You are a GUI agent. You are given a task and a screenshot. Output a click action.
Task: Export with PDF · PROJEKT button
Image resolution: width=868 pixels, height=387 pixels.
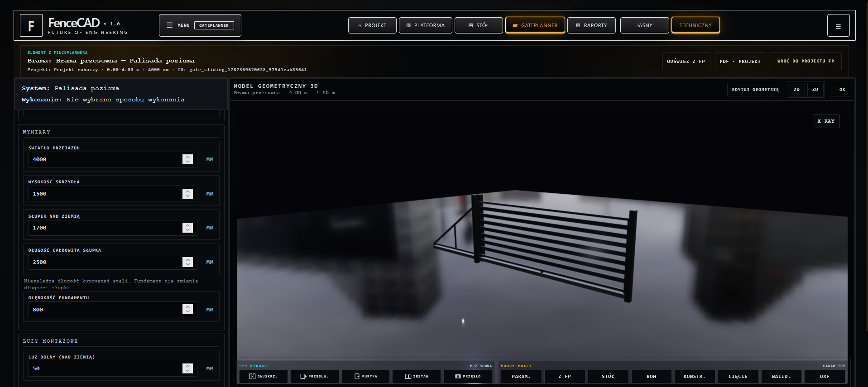pos(740,61)
